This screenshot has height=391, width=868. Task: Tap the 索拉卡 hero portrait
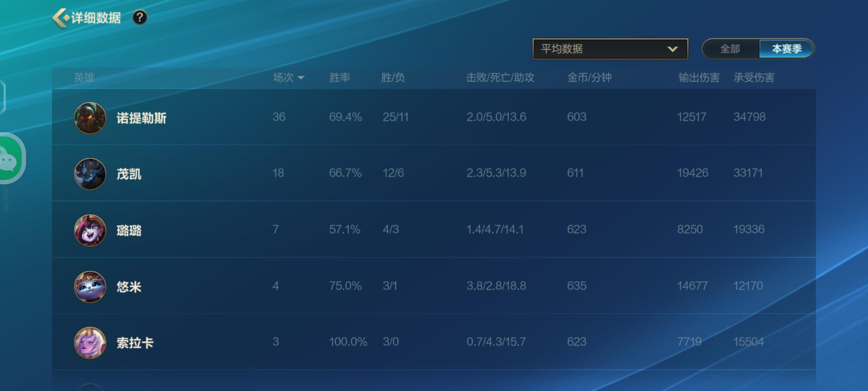point(90,343)
